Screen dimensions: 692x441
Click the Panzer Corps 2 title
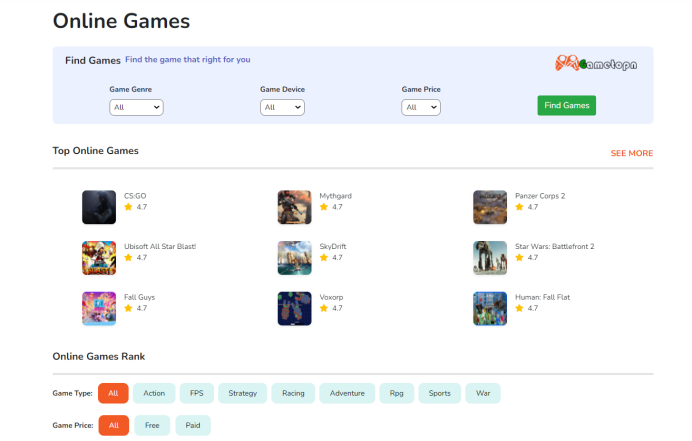540,196
